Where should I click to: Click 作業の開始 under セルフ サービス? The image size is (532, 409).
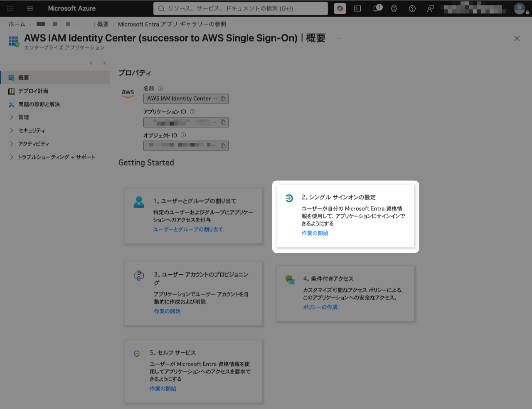(163, 389)
